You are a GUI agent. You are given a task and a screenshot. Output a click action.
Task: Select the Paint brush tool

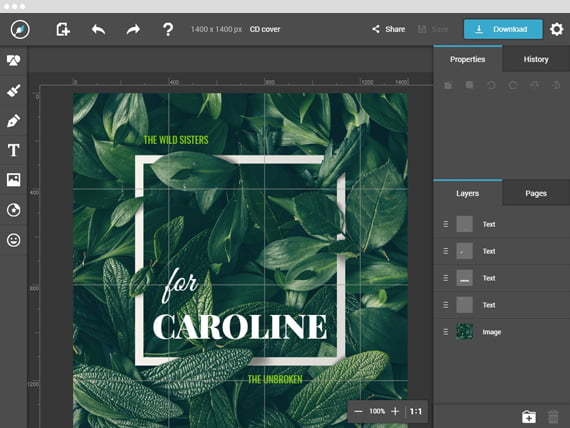(13, 90)
